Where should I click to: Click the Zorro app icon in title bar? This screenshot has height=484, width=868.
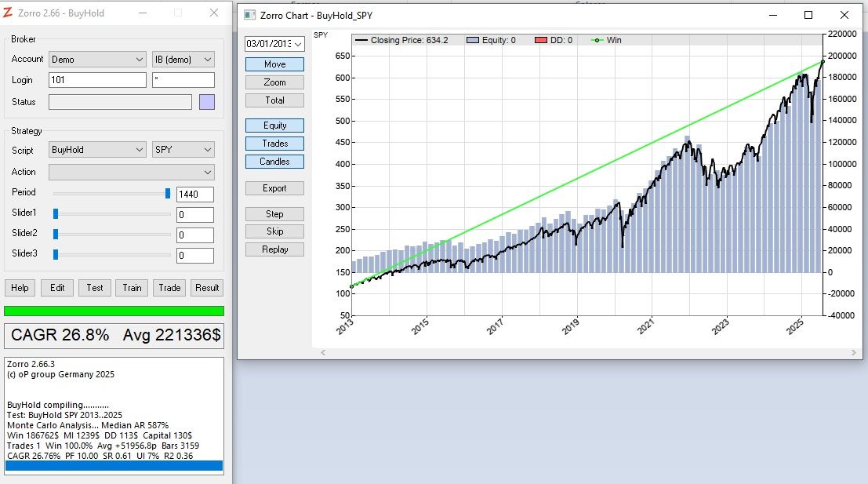pyautogui.click(x=9, y=13)
